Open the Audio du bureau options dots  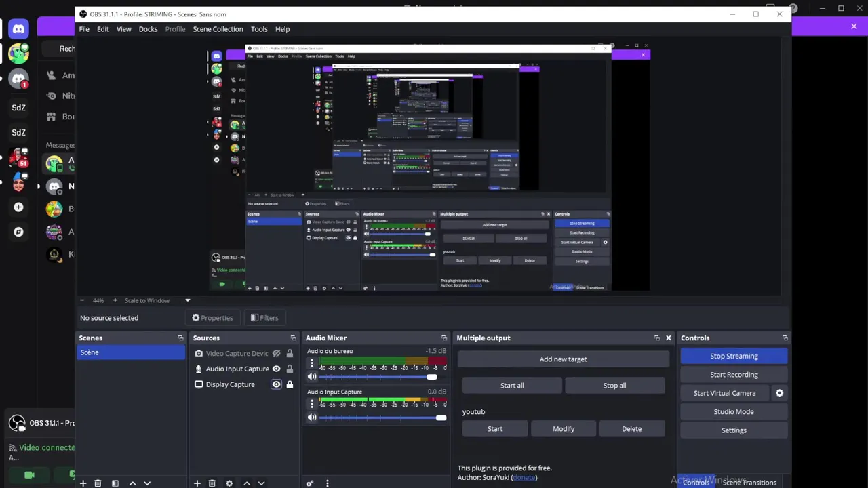[x=312, y=365]
